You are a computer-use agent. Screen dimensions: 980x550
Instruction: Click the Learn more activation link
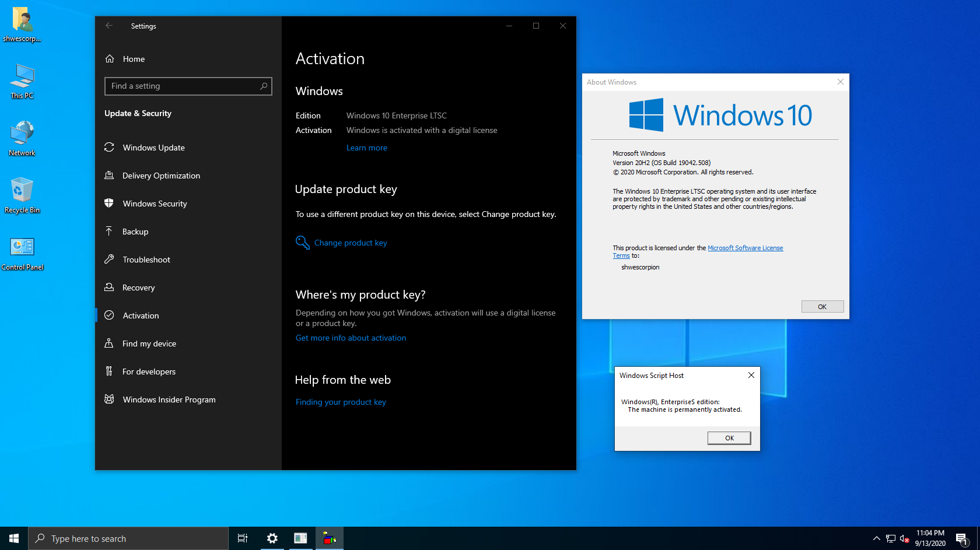pyautogui.click(x=367, y=148)
